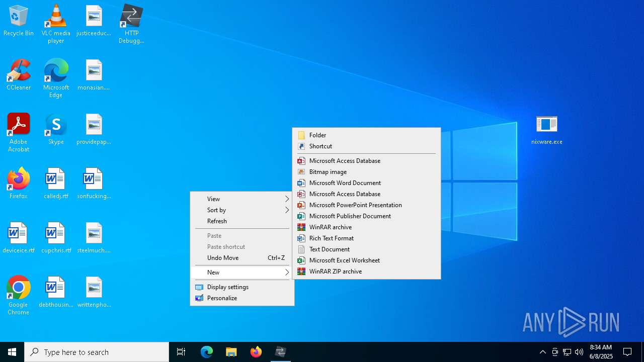This screenshot has width=644, height=362.
Task: Open the network status tray icon
Action: 567,352
